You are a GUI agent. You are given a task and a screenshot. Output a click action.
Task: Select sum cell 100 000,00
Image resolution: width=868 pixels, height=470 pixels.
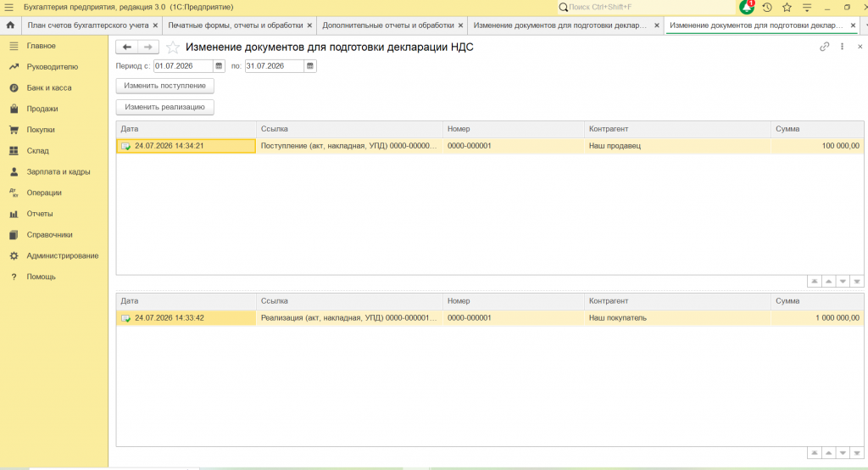(x=817, y=146)
